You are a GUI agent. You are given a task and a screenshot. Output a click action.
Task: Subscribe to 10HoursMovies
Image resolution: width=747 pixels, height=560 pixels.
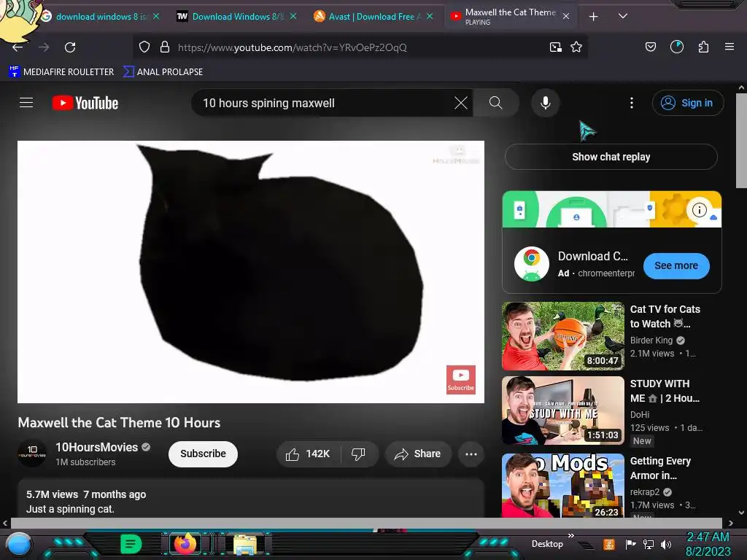[x=203, y=454]
